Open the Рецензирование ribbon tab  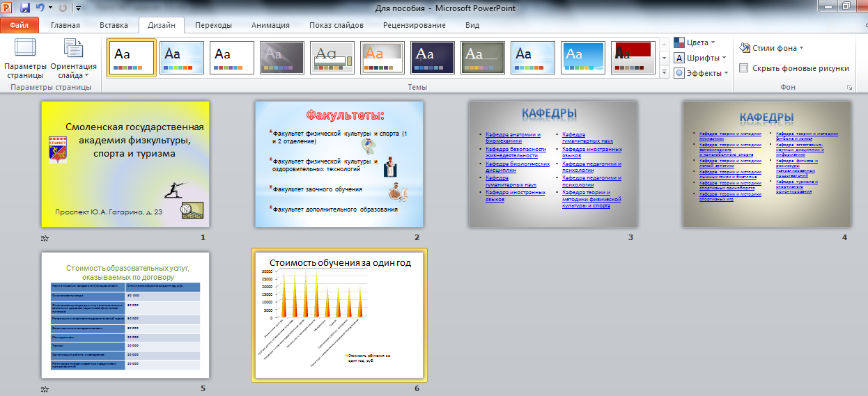[x=414, y=25]
